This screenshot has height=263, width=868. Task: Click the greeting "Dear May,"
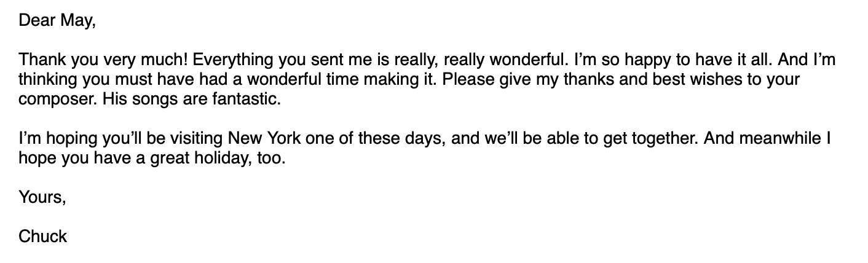tap(58, 22)
